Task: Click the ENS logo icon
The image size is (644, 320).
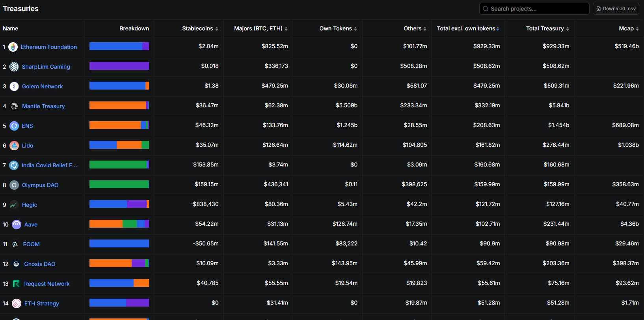Action: [x=14, y=126]
